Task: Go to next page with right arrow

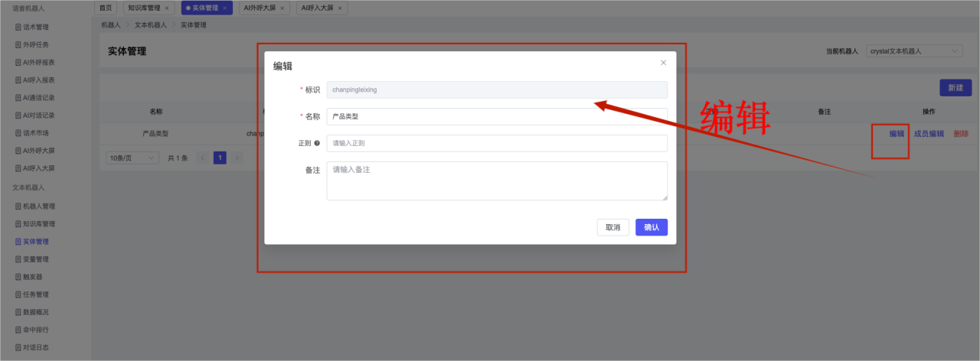Action: 237,158
